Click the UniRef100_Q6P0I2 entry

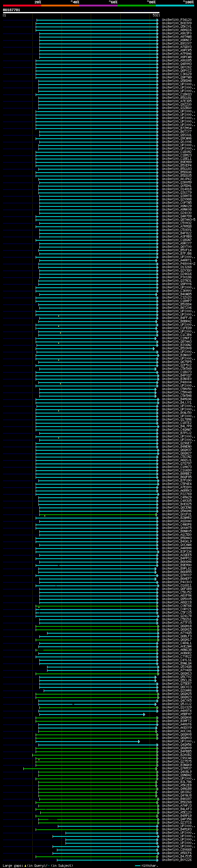pos(177,71)
